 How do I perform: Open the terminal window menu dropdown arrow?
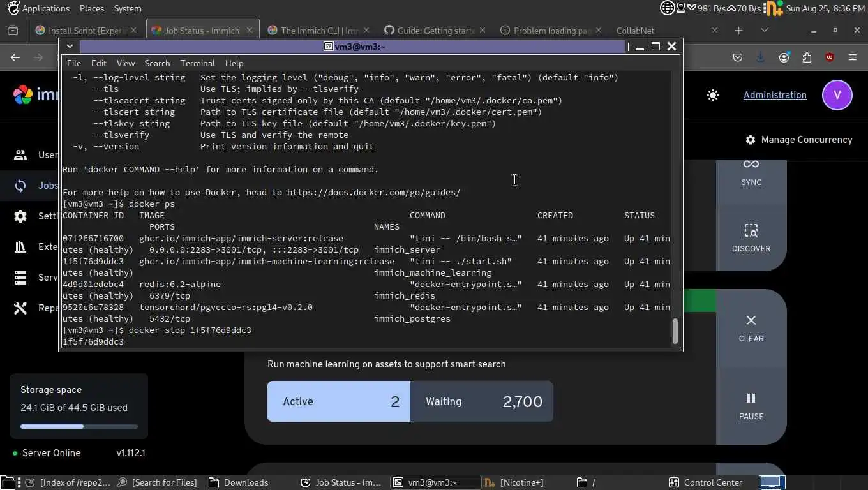click(70, 46)
